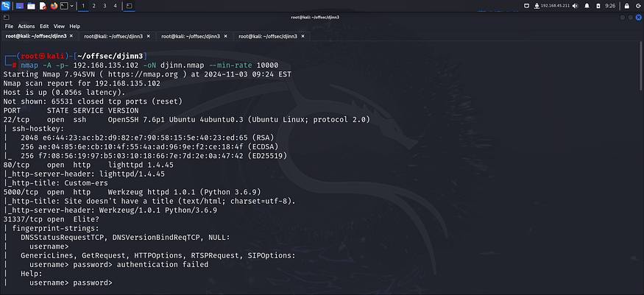Open the File menu
The width and height of the screenshot is (644, 295).
click(x=9, y=26)
